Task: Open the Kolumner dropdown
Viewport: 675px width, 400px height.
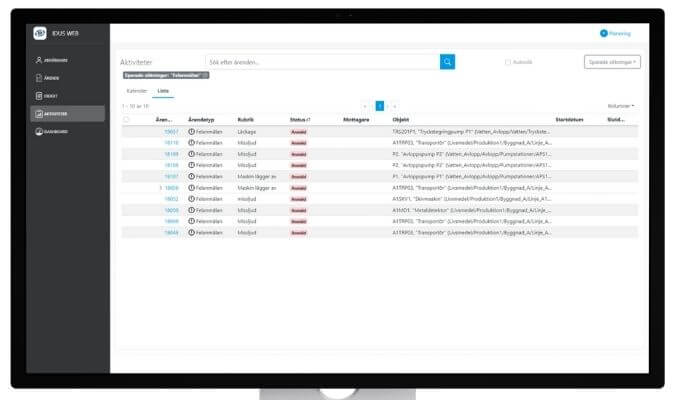Action: [x=621, y=106]
